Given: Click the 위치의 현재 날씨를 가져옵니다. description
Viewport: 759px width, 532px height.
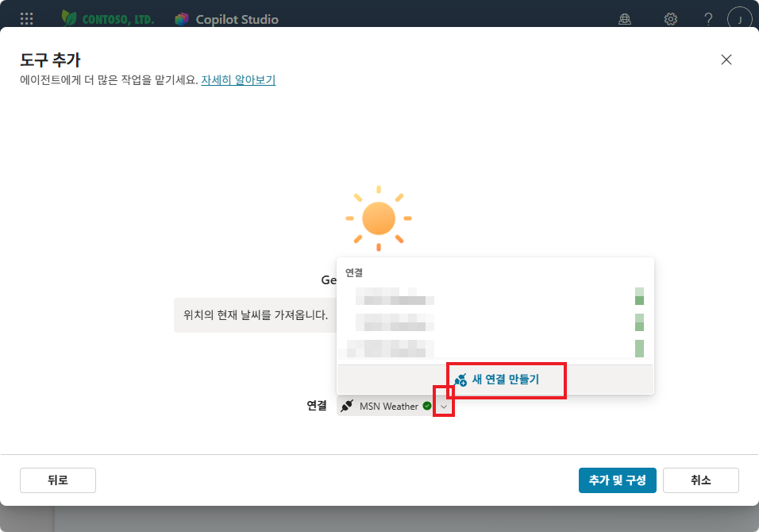Looking at the screenshot, I should 256,315.
